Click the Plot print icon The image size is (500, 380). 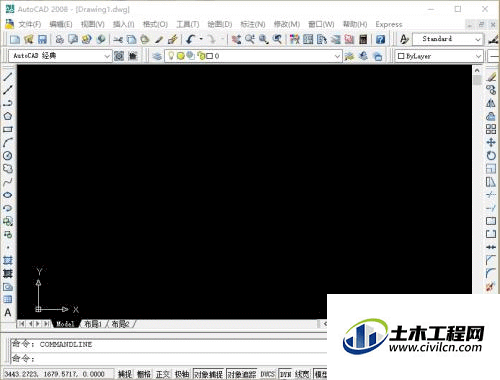60,40
